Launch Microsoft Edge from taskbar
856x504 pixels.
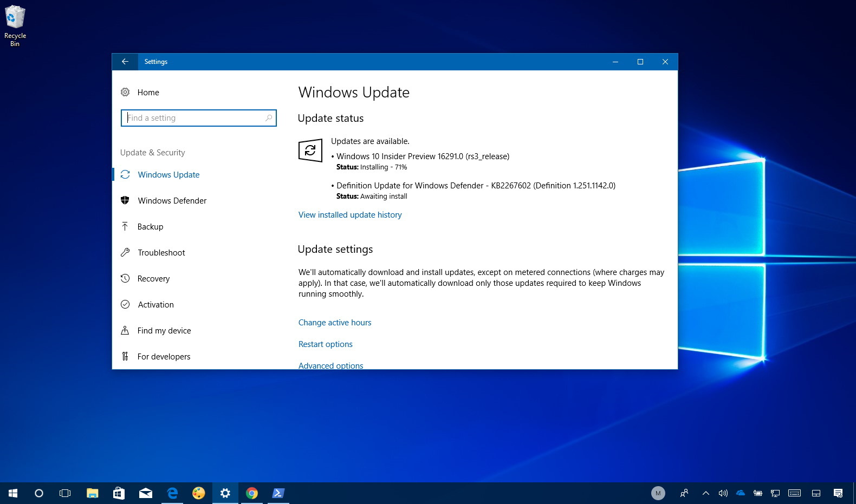[172, 493]
